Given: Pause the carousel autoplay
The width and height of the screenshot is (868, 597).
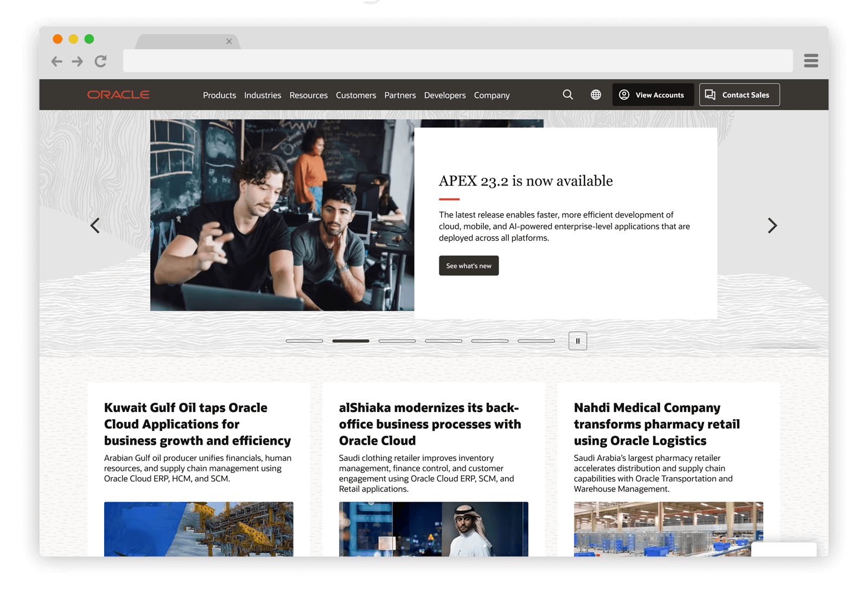Looking at the screenshot, I should click(x=578, y=341).
